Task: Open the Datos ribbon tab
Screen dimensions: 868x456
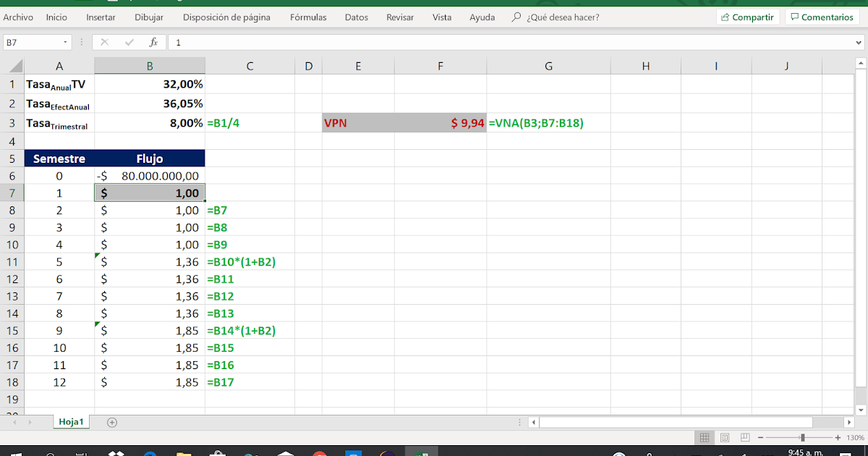Action: (356, 17)
